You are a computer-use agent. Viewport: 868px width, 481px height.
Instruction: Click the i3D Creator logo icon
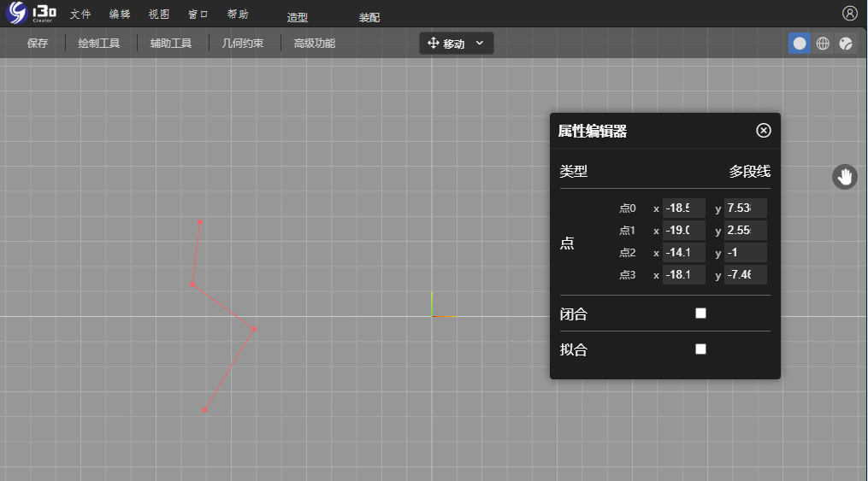(x=19, y=14)
